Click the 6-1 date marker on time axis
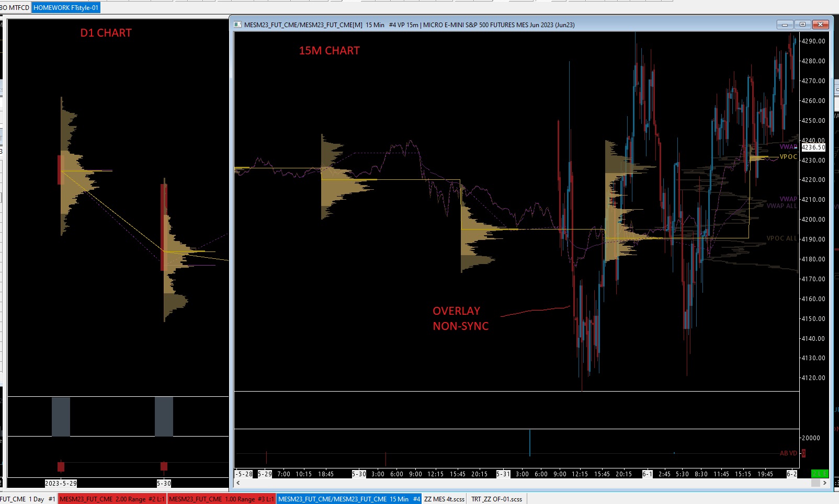This screenshot has height=504, width=839. coord(648,474)
